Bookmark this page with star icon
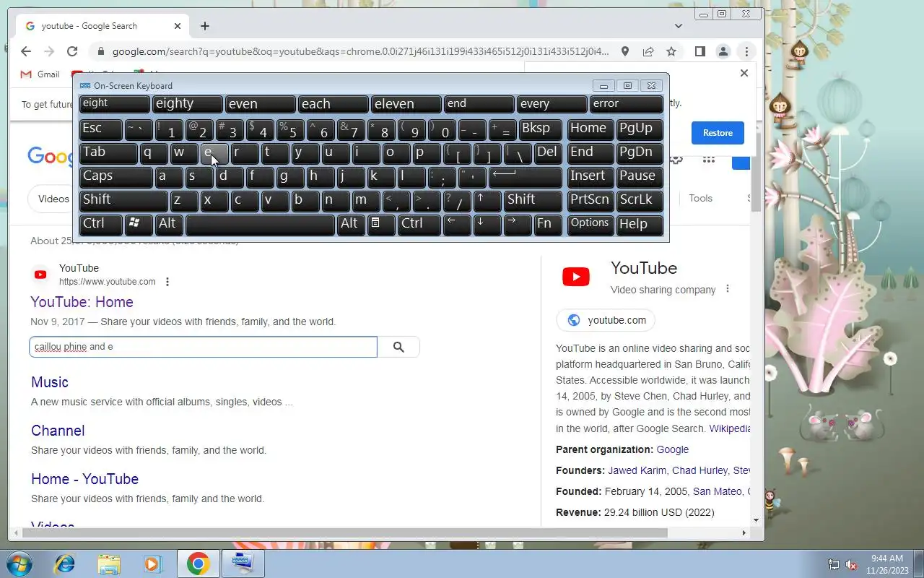The width and height of the screenshot is (924, 578). 671,51
